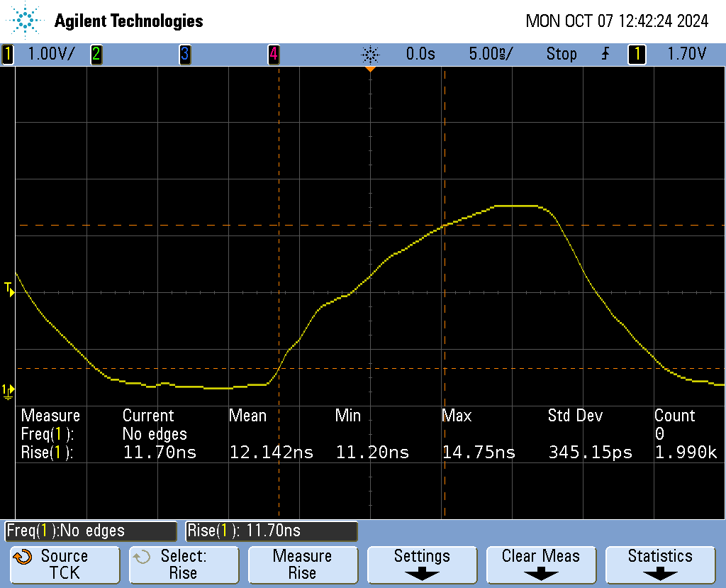
Task: Click the delay reference icon beside 0.0s
Action: [370, 54]
